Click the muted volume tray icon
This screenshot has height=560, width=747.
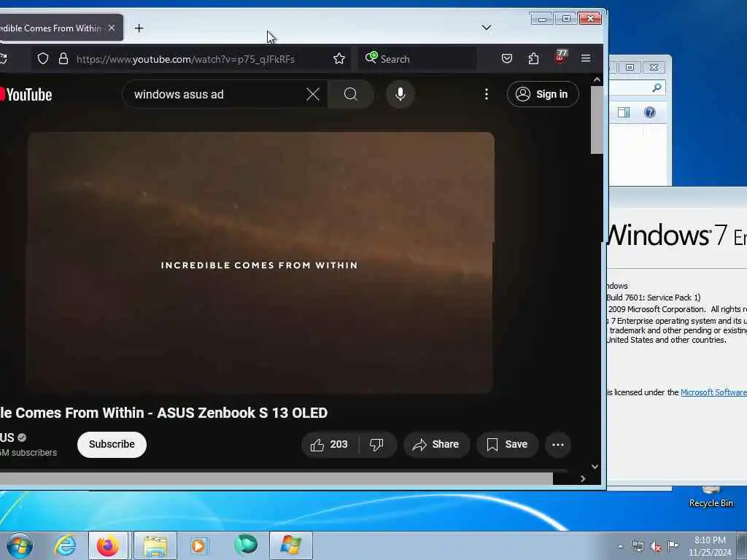[x=656, y=547]
